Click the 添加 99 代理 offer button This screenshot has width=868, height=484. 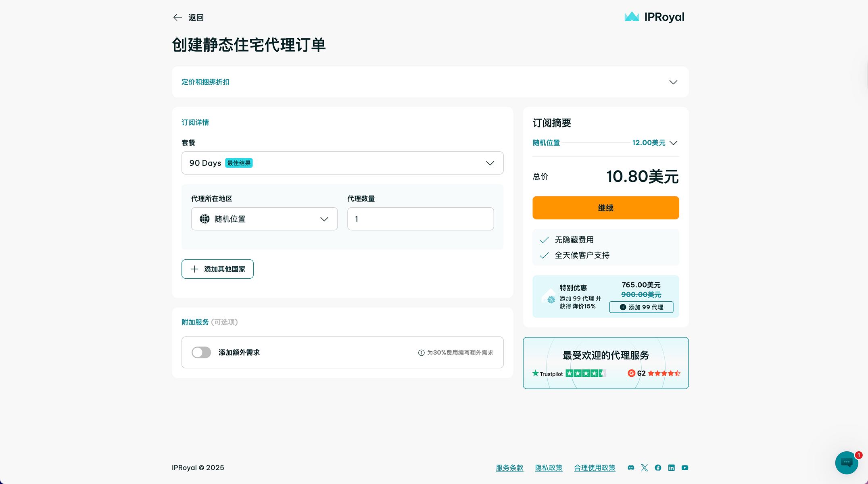click(x=641, y=307)
